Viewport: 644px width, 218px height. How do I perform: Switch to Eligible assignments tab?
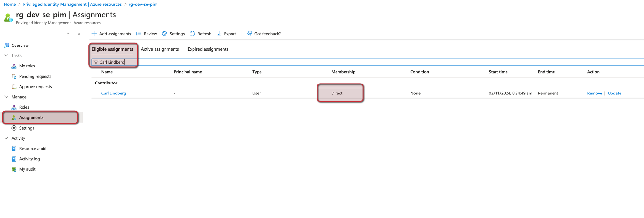tap(112, 49)
